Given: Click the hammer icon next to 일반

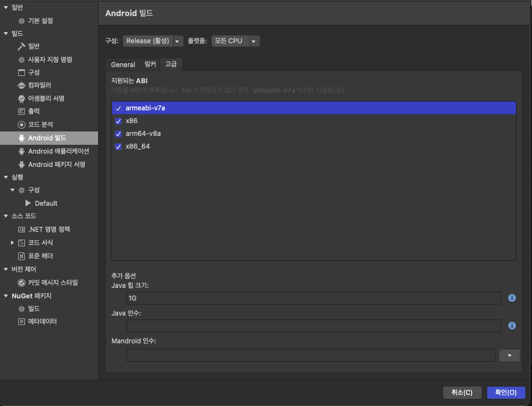Looking at the screenshot, I should (22, 46).
